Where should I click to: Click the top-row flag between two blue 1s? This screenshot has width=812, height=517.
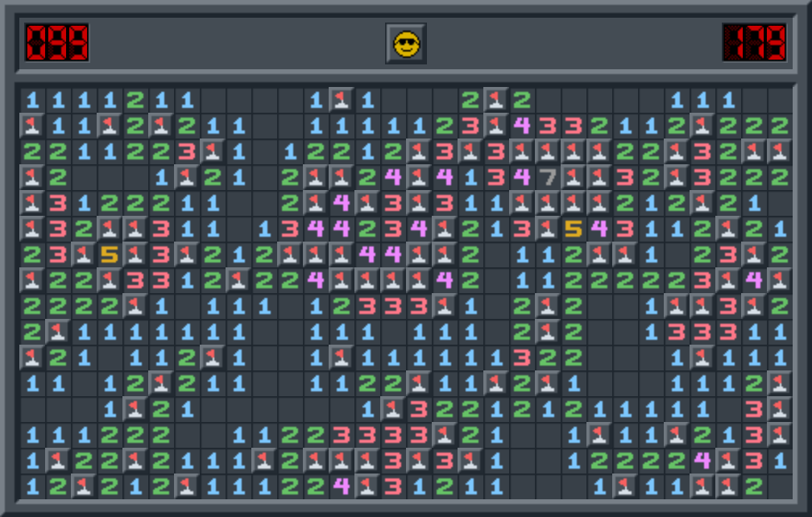click(342, 100)
